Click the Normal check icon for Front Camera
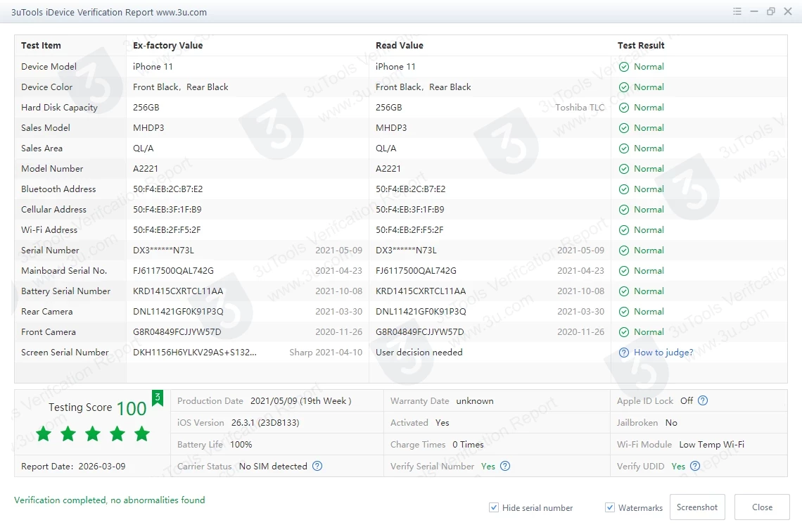The width and height of the screenshot is (802, 532). point(624,332)
